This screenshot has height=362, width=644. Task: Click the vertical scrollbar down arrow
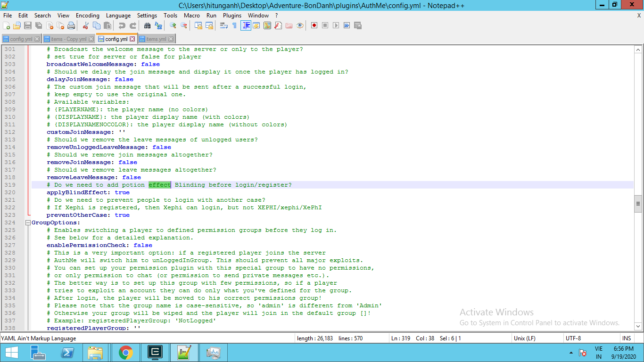638,326
